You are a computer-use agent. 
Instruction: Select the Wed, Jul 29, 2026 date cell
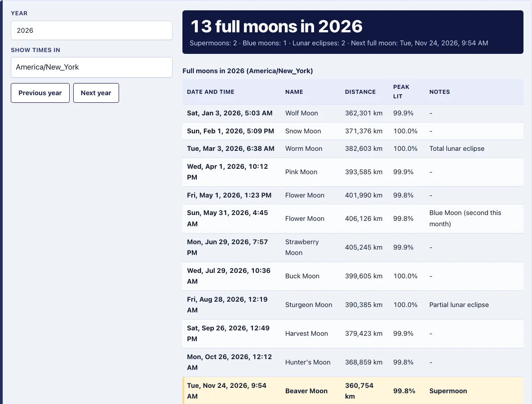229,276
